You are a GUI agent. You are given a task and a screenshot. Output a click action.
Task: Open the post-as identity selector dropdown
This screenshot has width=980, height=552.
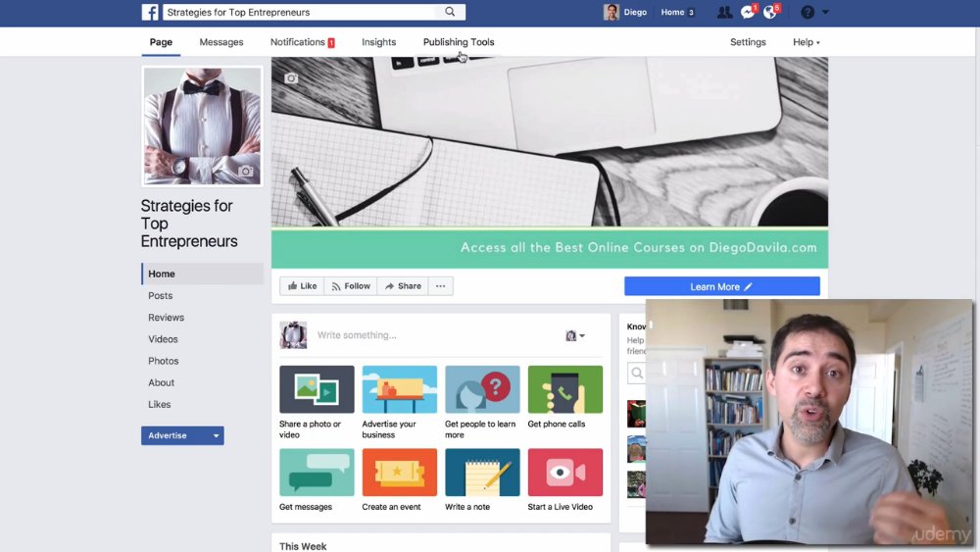tap(575, 335)
